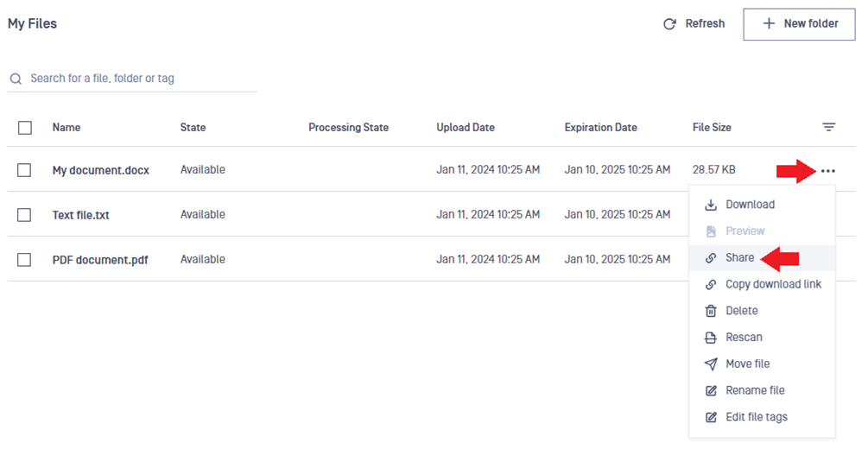Click the Download tray icon in menu
The width and height of the screenshot is (868, 449).
pos(711,205)
